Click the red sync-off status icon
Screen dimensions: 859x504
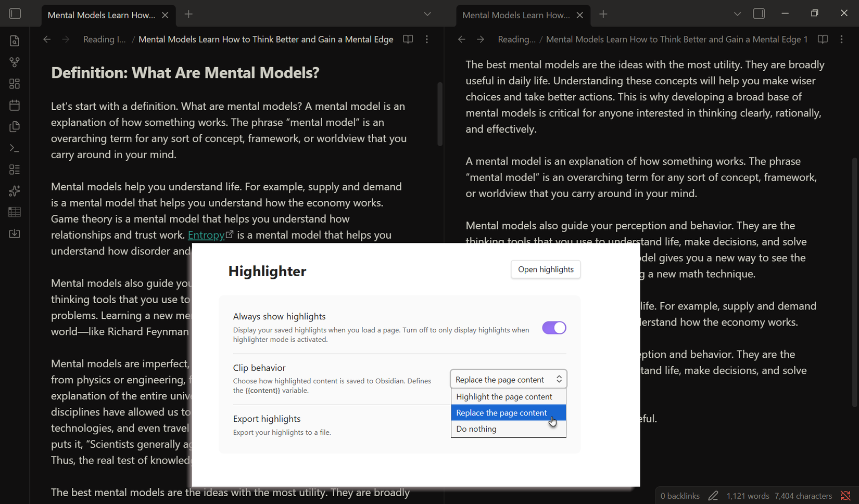pos(846,496)
